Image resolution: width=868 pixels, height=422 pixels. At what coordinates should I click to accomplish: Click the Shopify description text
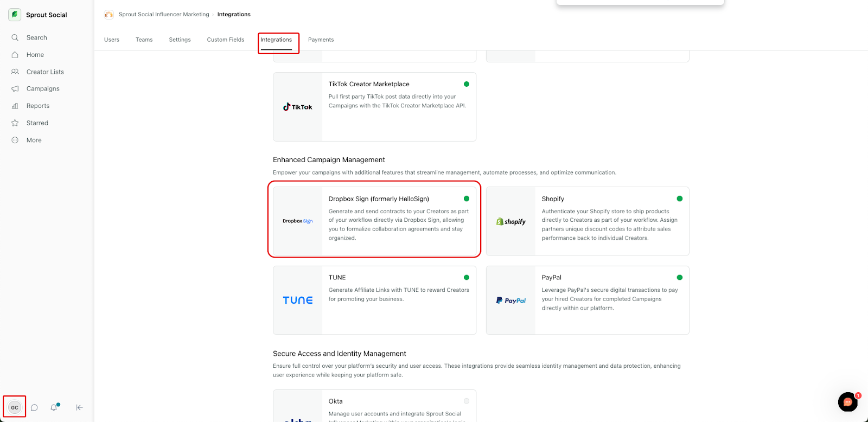[610, 225]
